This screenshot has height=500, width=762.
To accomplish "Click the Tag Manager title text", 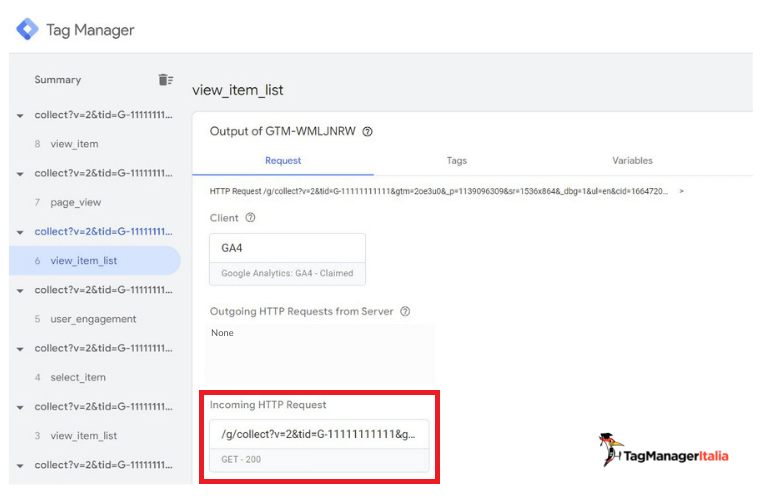I will (90, 30).
